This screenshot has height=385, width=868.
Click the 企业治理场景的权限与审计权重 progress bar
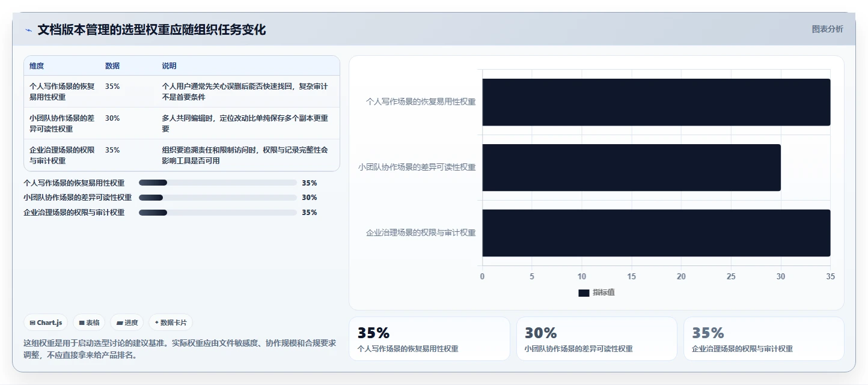click(218, 213)
